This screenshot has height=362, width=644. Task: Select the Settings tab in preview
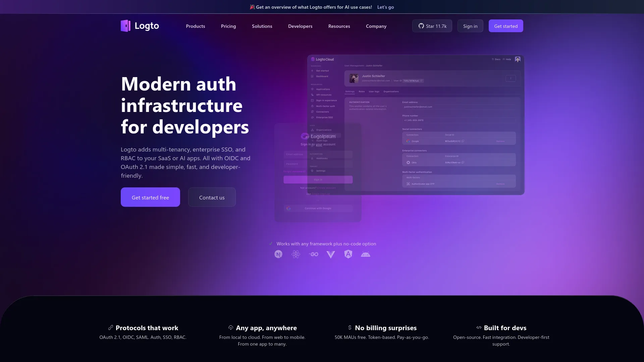[350, 92]
